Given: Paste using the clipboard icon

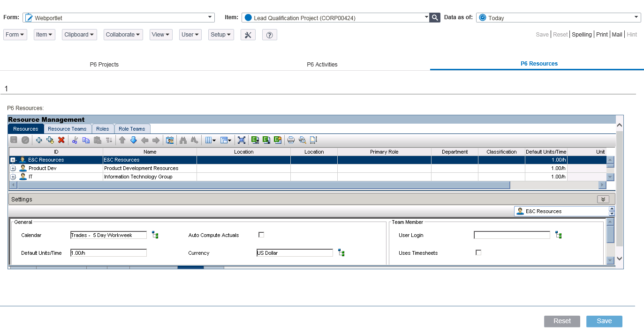Looking at the screenshot, I should 98,140.
